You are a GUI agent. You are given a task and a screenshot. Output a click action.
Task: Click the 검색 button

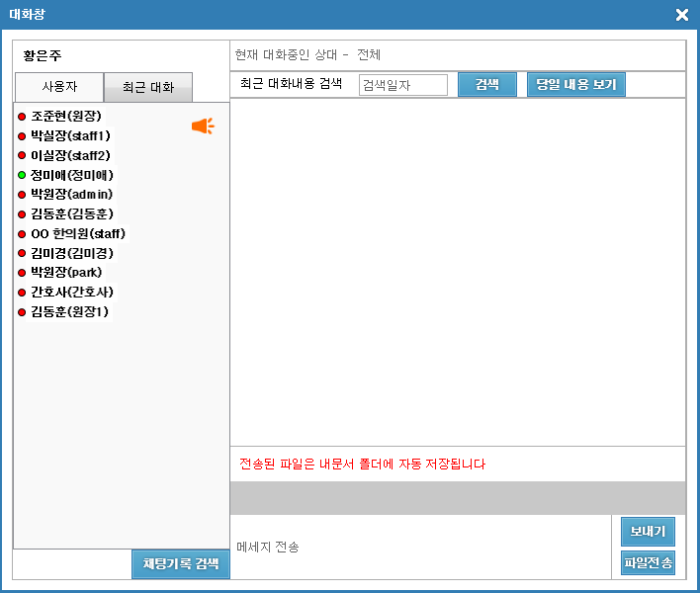[x=487, y=84]
